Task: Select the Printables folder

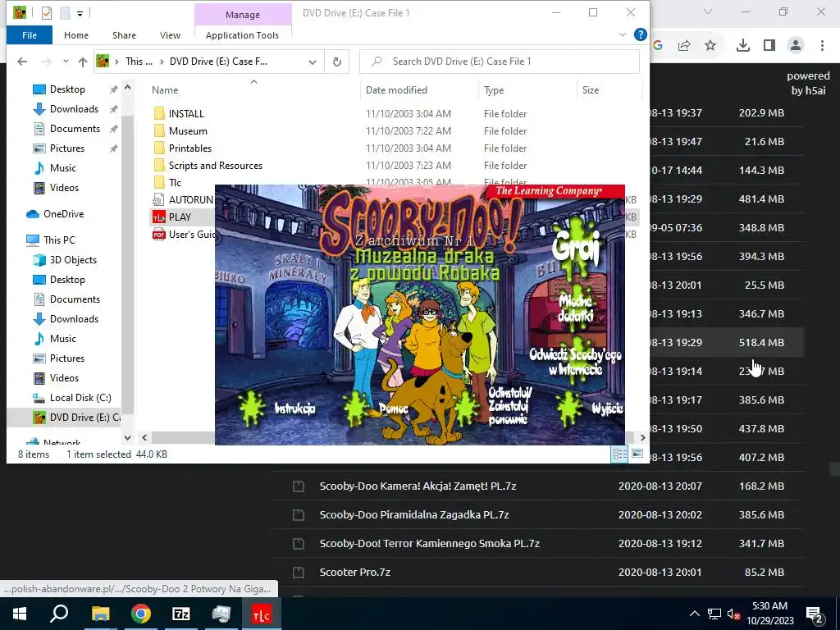Action: point(190,148)
